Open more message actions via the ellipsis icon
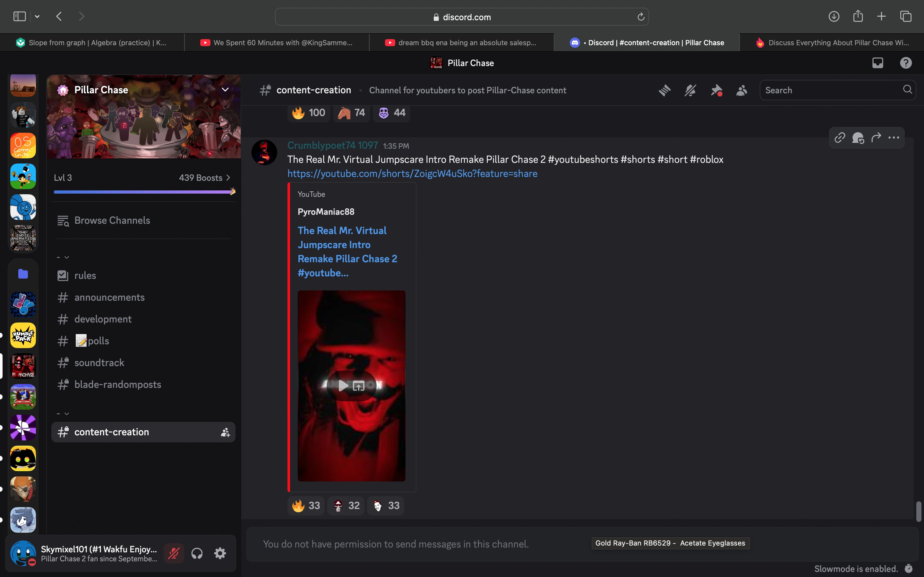This screenshot has width=924, height=577. point(894,138)
